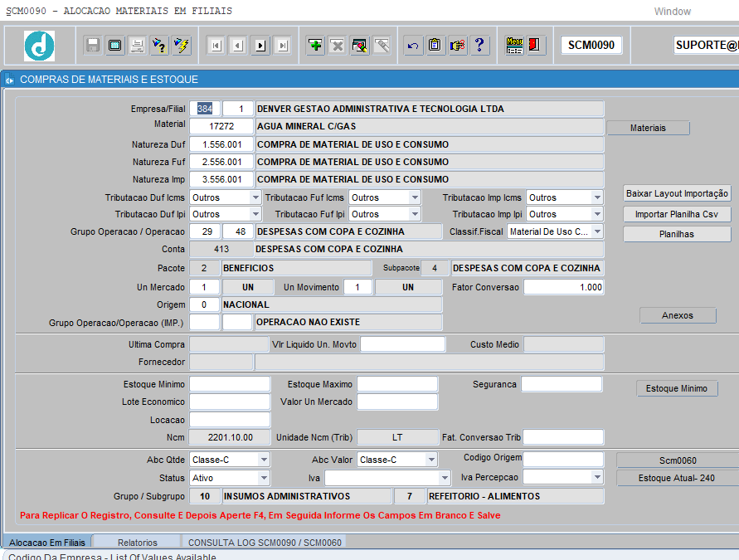
Task: Open Help with the question mark icon
Action: [479, 46]
